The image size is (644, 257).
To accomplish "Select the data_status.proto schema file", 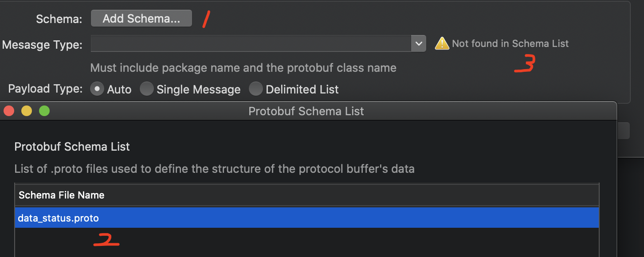I will pos(58,218).
